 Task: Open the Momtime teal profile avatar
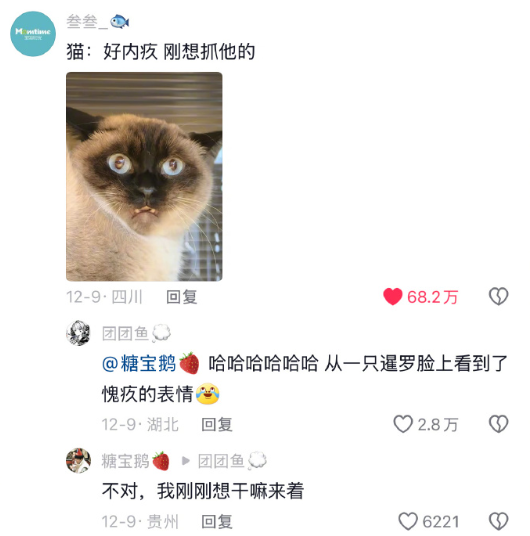(33, 34)
